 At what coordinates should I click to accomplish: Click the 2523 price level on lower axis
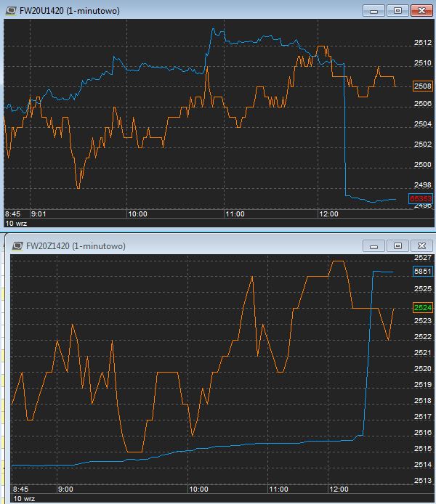pyautogui.click(x=423, y=321)
